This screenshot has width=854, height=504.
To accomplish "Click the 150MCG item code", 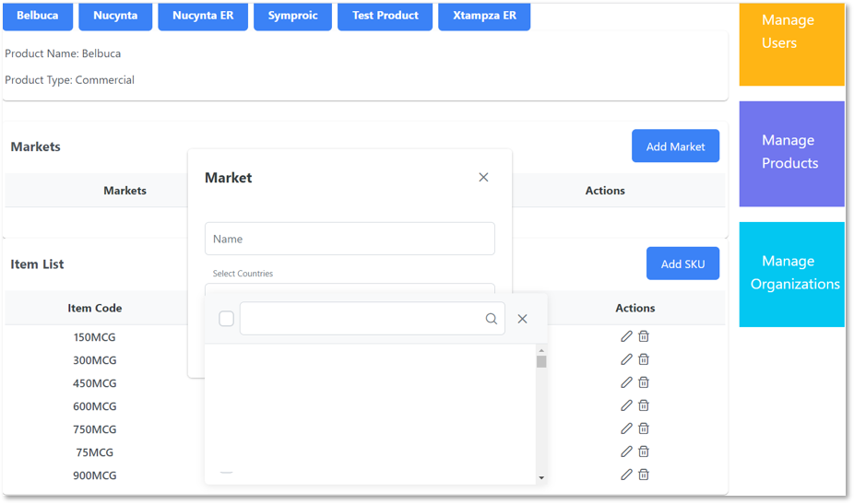I will coord(95,337).
